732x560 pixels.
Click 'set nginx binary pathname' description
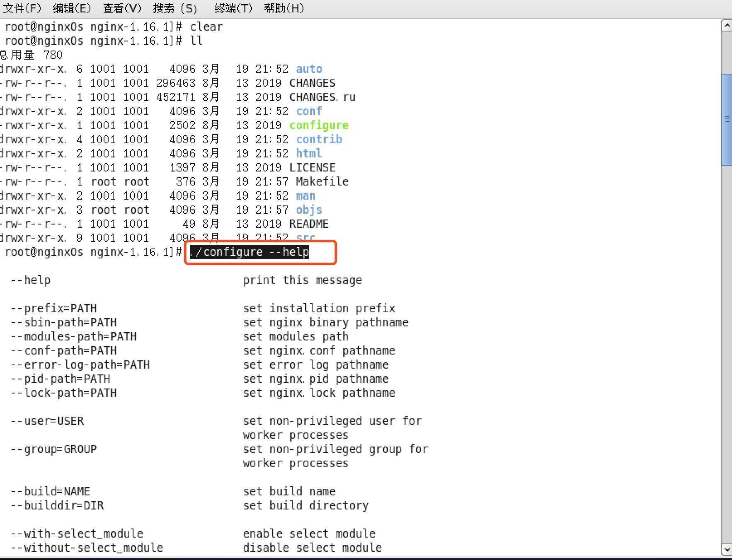(x=326, y=323)
